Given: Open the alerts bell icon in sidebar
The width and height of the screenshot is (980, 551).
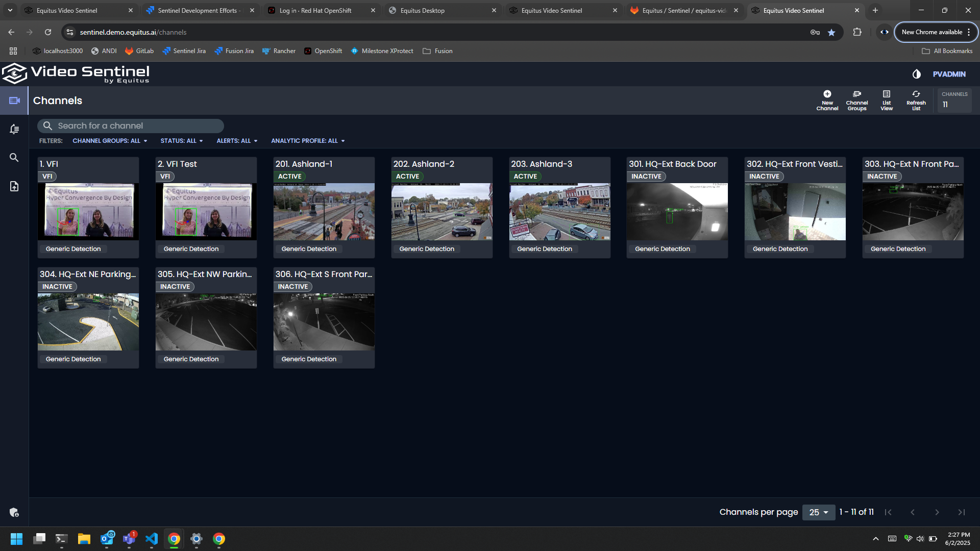Looking at the screenshot, I should [14, 129].
